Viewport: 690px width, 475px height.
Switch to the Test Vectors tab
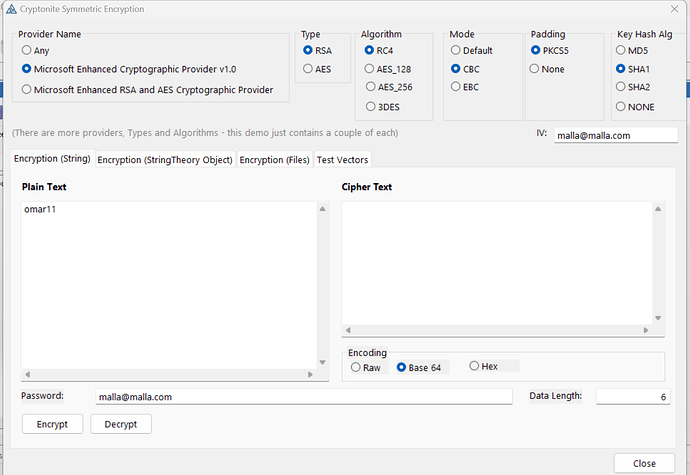(342, 159)
